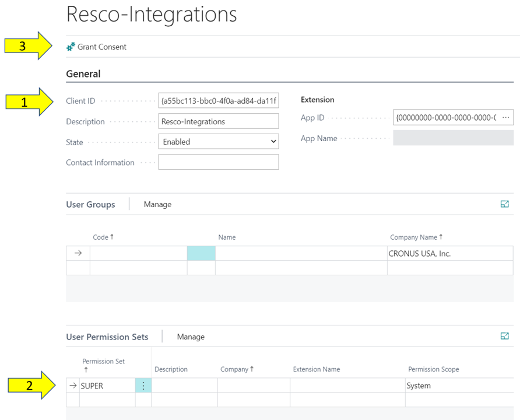The width and height of the screenshot is (520, 420).
Task: Expand the User Groups panel icon
Action: [504, 204]
